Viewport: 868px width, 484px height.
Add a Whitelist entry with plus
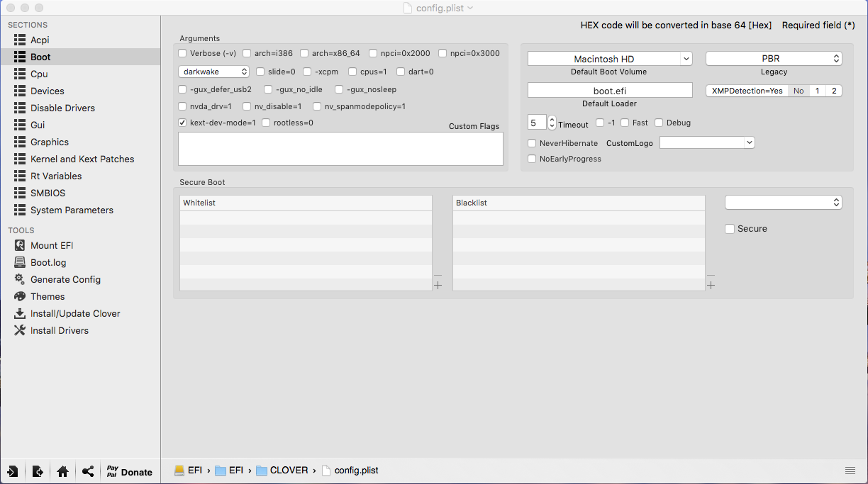click(438, 285)
